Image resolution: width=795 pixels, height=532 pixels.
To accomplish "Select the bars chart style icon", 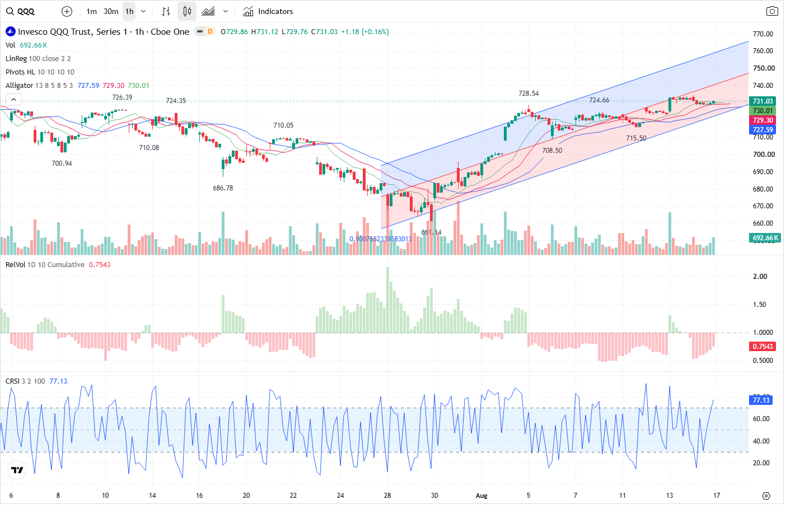I will pos(166,11).
